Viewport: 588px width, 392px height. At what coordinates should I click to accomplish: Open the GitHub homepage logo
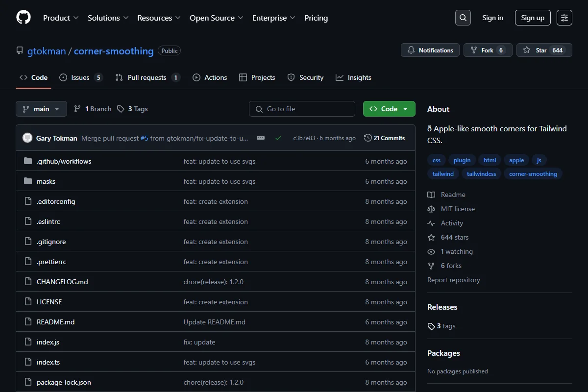[24, 18]
